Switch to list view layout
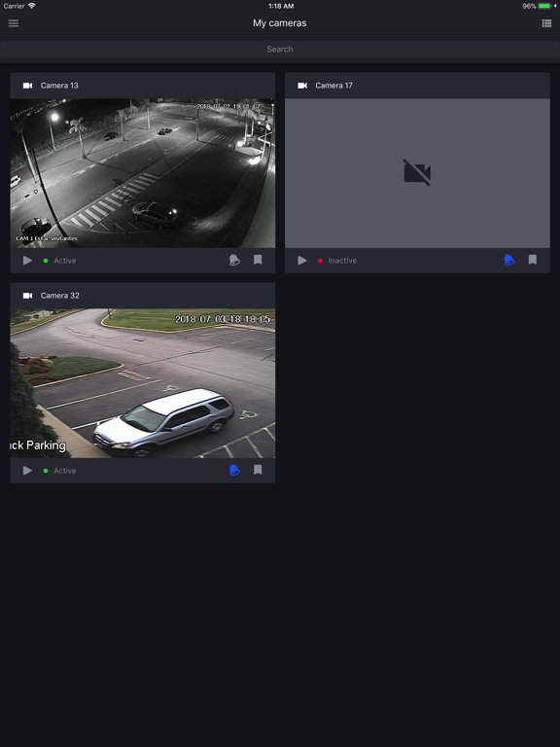The height and width of the screenshot is (747, 560). [546, 23]
